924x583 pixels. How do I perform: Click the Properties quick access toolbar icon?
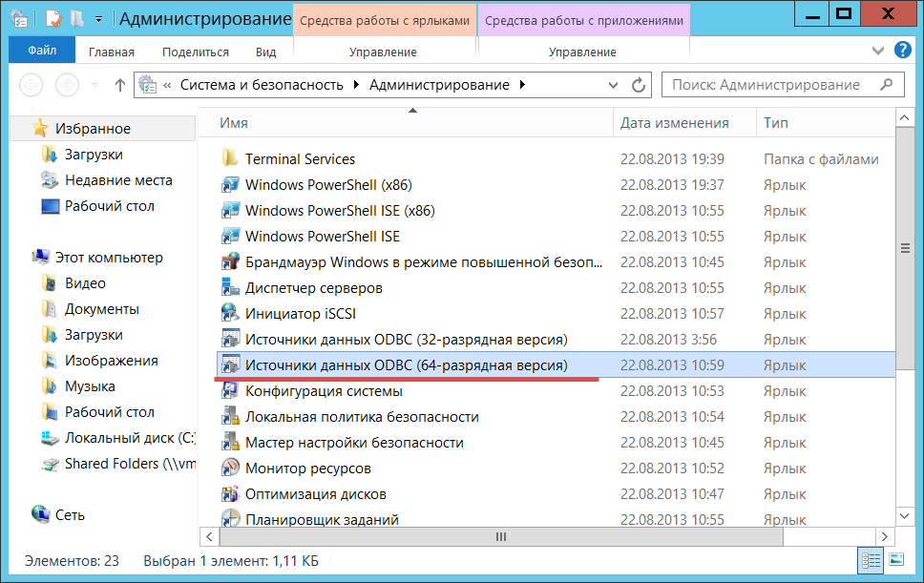pos(53,18)
